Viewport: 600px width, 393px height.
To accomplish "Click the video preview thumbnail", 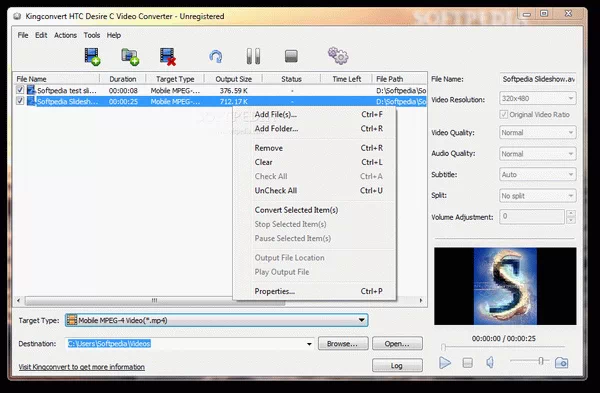I will pos(505,286).
